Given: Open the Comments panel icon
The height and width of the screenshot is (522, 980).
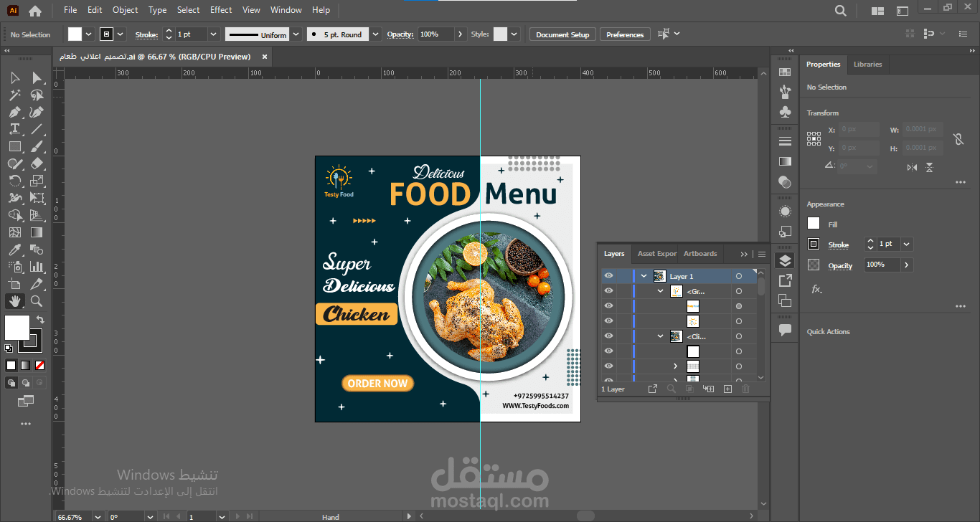Looking at the screenshot, I should click(785, 330).
